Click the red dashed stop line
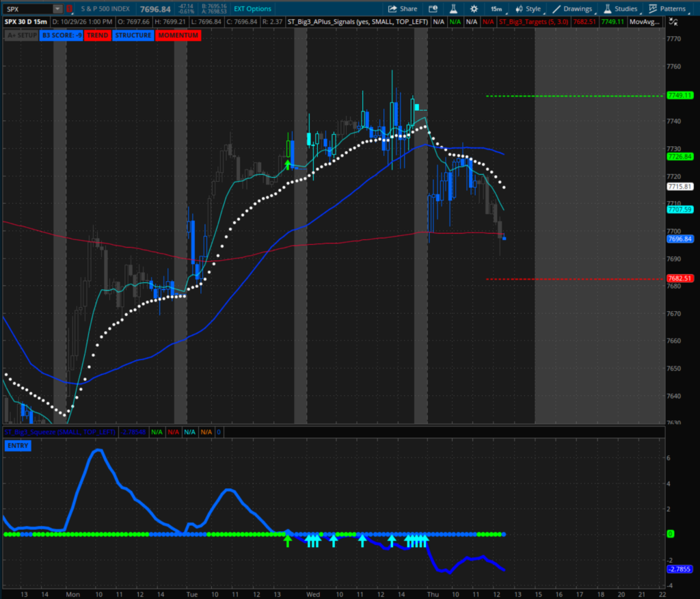Viewport: 700px width, 599px height. 574,279
